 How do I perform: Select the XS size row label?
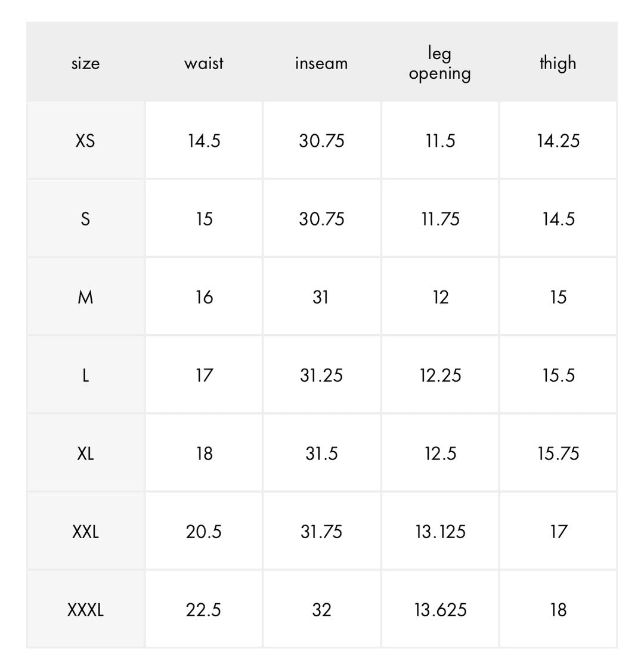tap(85, 141)
